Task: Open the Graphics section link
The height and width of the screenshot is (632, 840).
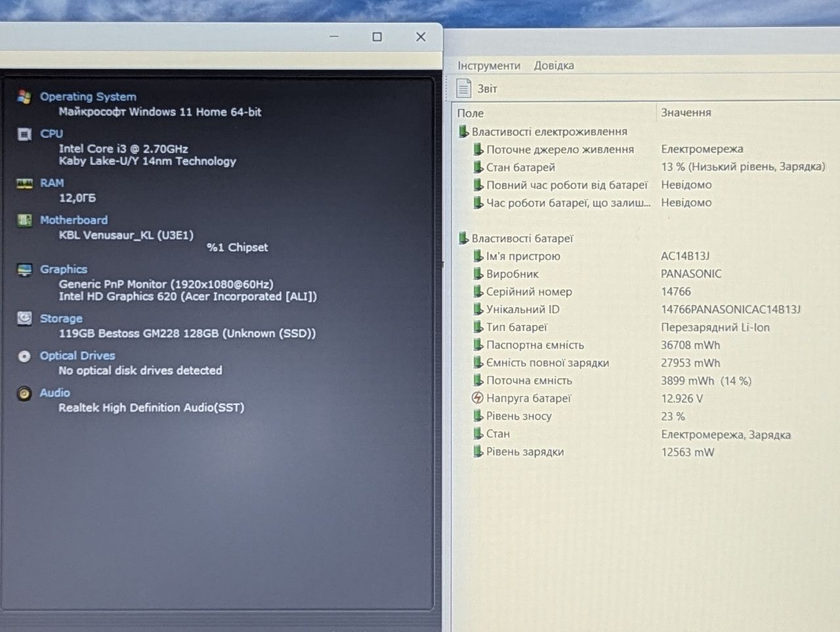Action: (63, 269)
